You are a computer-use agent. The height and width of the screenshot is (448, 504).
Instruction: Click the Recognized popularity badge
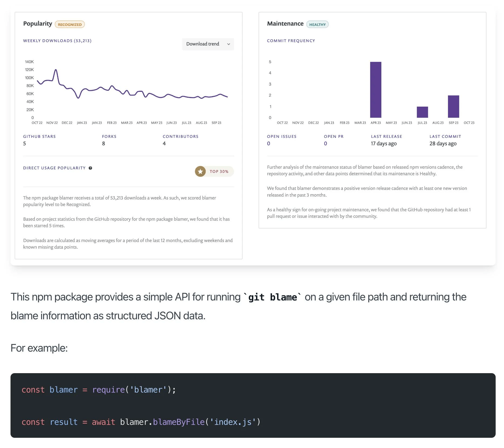click(x=70, y=24)
